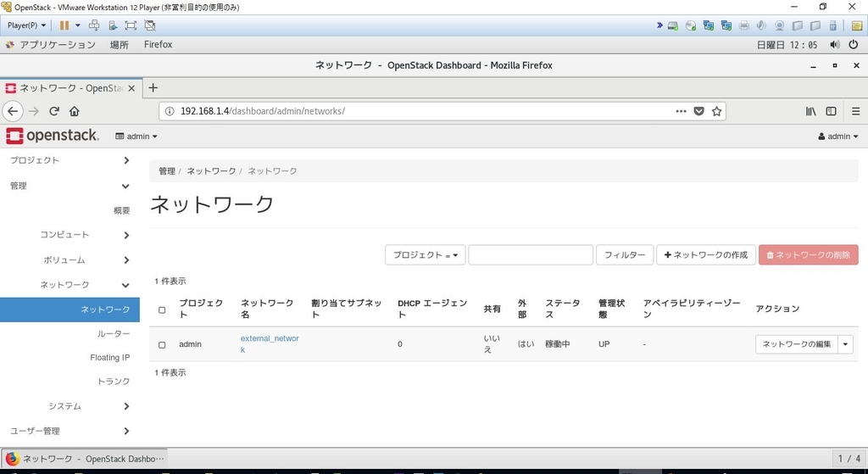Open page actions three-dot menu
868x474 pixels.
(682, 111)
